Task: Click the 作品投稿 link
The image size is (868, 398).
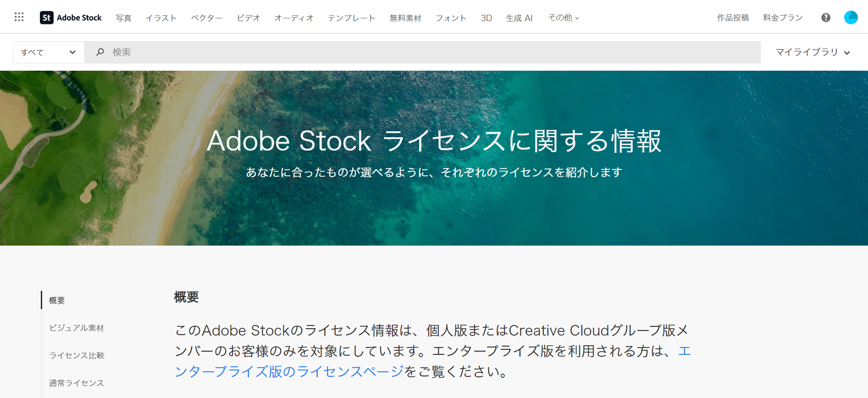Action: pos(733,17)
